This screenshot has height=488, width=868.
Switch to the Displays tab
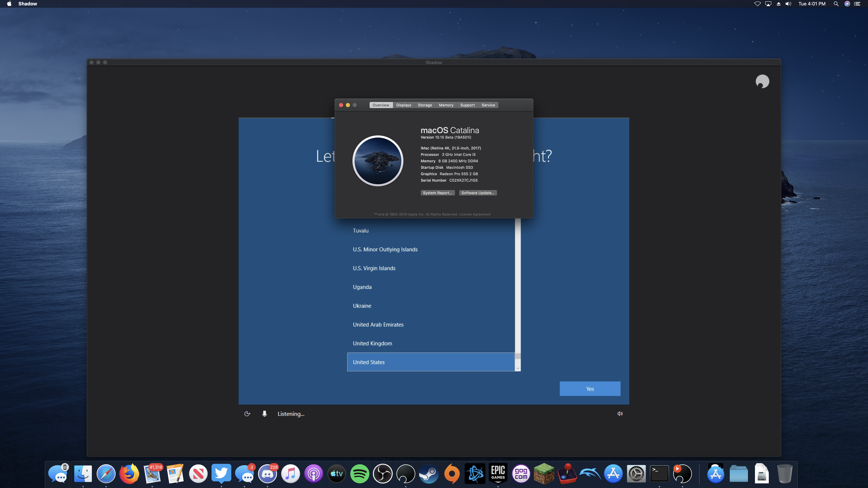click(403, 105)
